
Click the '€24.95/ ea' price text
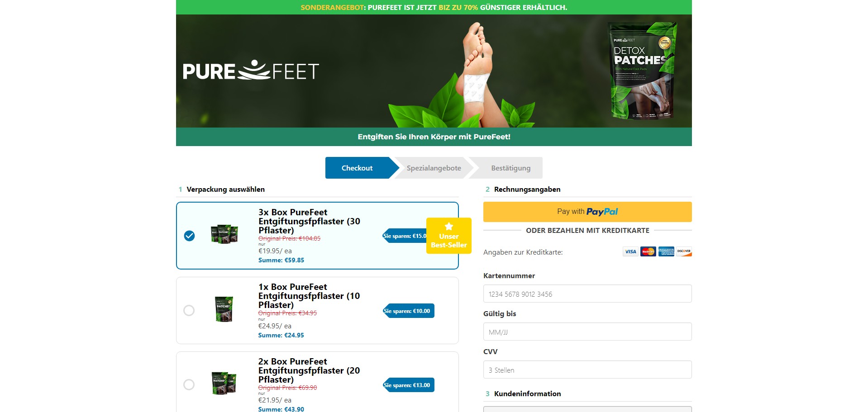[x=275, y=326]
